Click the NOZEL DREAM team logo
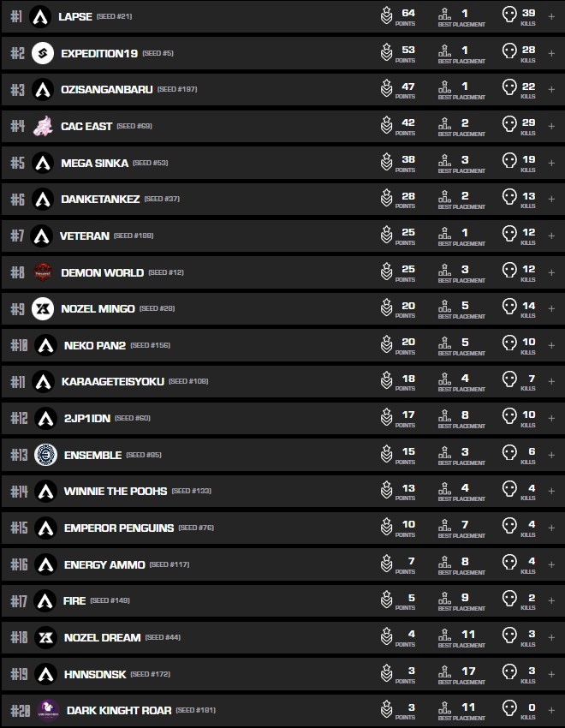Viewport: 565px width, 728px height. [45, 637]
